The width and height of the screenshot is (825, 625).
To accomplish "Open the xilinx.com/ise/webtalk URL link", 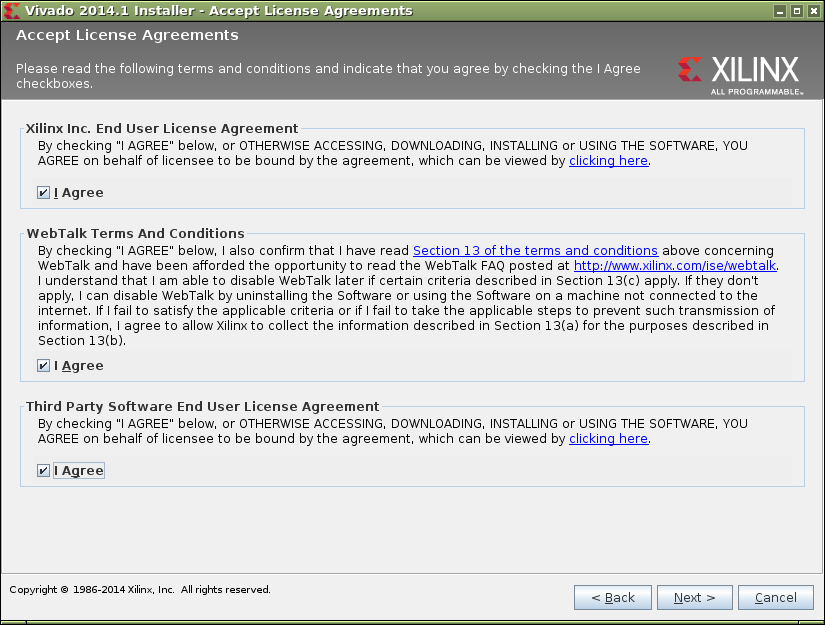I will 675,266.
